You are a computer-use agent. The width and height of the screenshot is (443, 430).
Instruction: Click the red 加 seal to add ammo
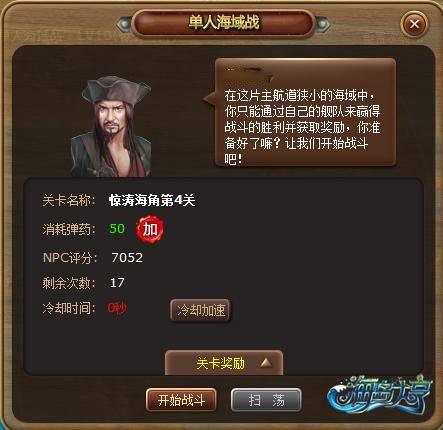(150, 229)
